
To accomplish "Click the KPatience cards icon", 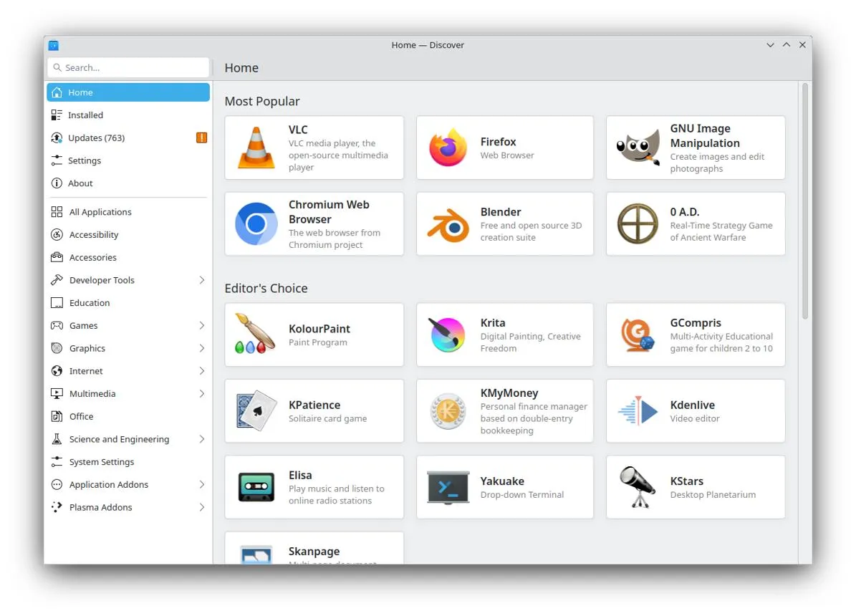I will tap(256, 410).
